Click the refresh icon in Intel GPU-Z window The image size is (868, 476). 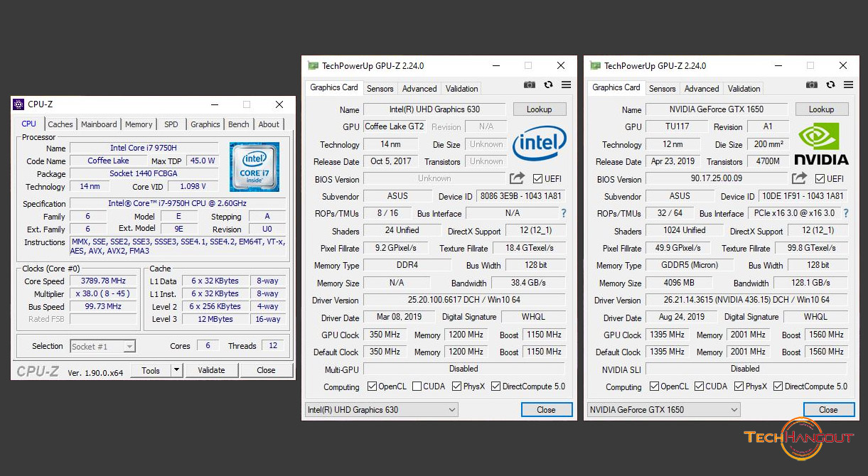point(548,85)
